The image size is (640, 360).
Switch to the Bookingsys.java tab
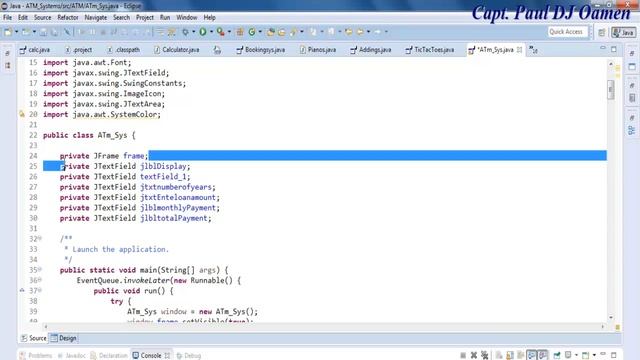pyautogui.click(x=261, y=50)
